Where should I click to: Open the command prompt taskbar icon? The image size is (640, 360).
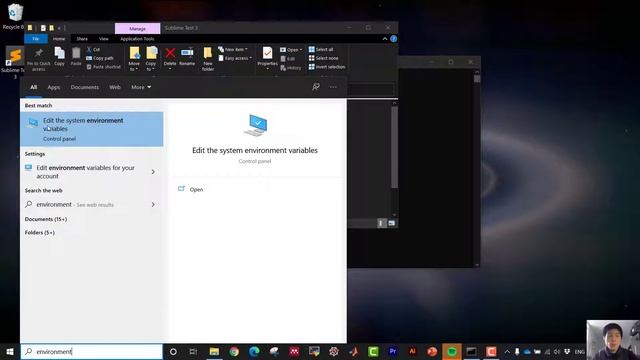point(471,351)
